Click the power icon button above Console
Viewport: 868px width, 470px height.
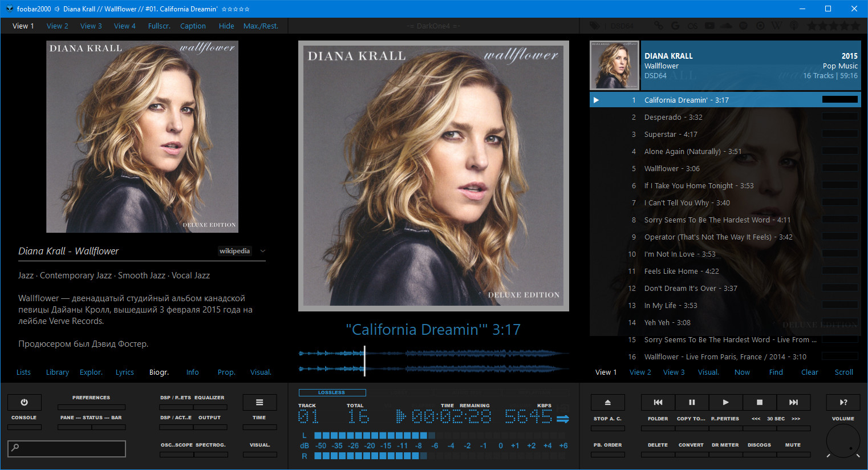[24, 402]
